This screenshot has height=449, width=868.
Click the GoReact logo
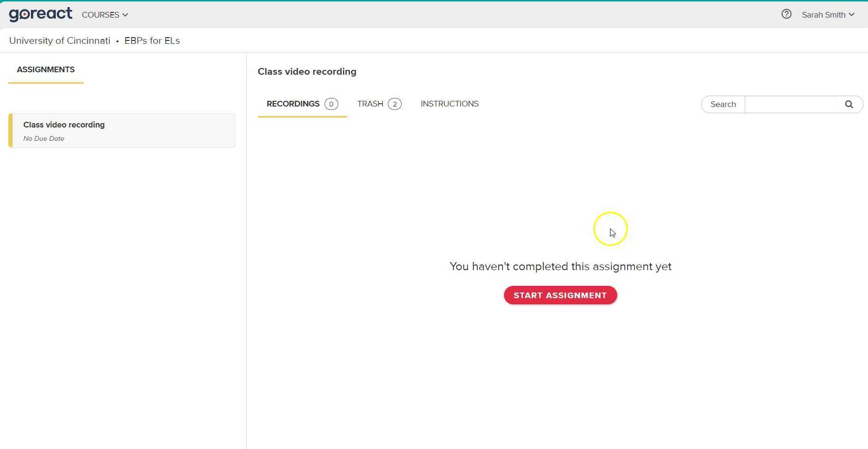coord(40,14)
